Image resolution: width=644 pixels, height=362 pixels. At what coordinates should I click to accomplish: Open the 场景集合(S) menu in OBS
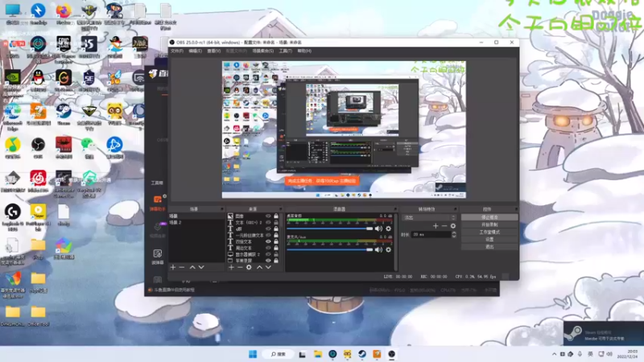(x=263, y=51)
